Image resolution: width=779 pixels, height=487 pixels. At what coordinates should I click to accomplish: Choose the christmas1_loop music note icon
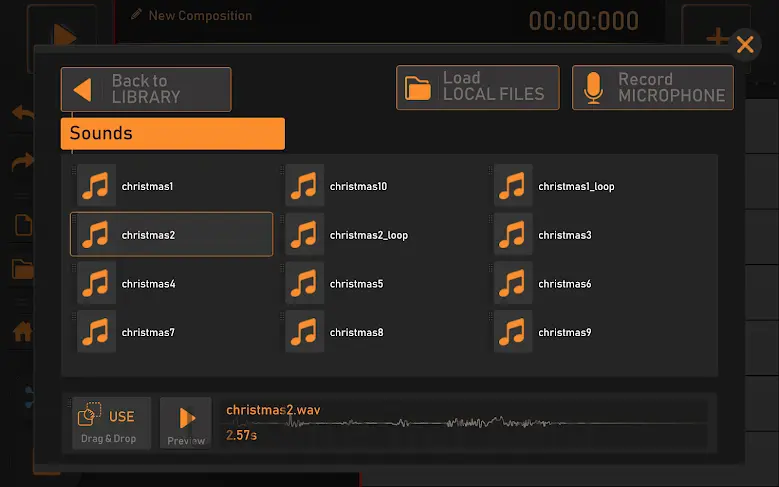coord(513,186)
